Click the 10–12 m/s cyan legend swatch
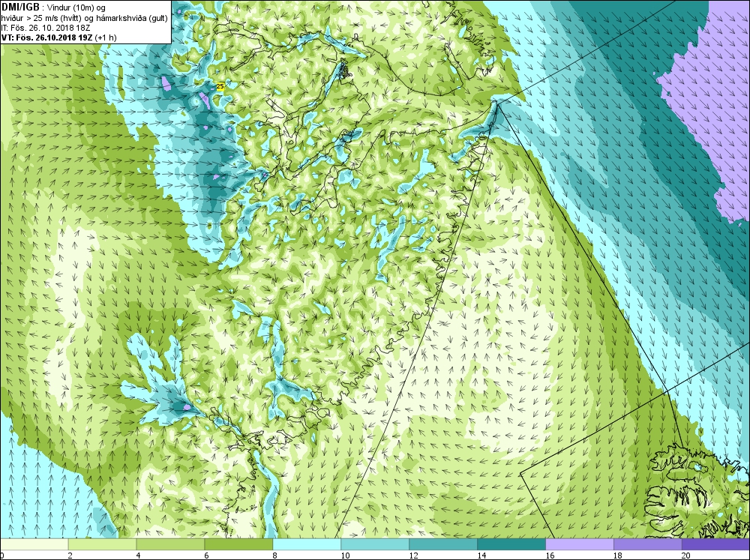Viewport: 750px width, 560px height. click(375, 544)
